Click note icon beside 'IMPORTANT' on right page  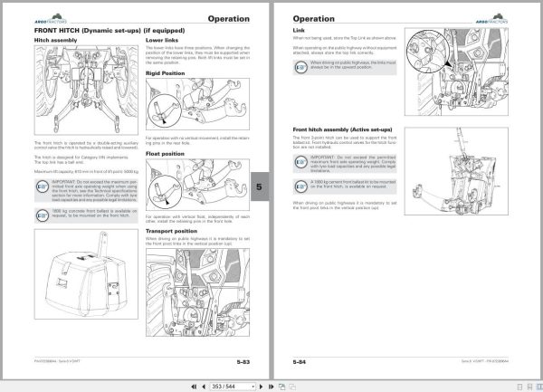tap(301, 162)
